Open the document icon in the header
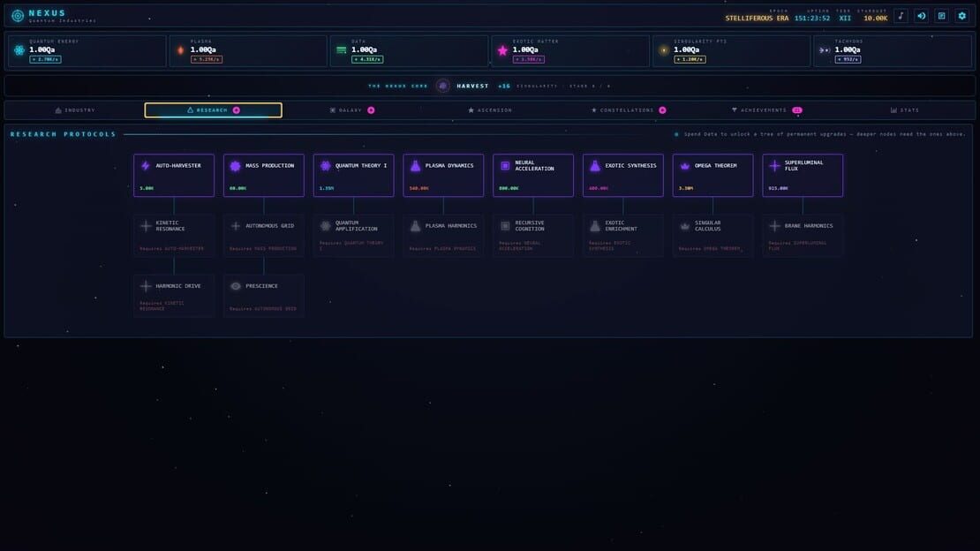 (942, 16)
